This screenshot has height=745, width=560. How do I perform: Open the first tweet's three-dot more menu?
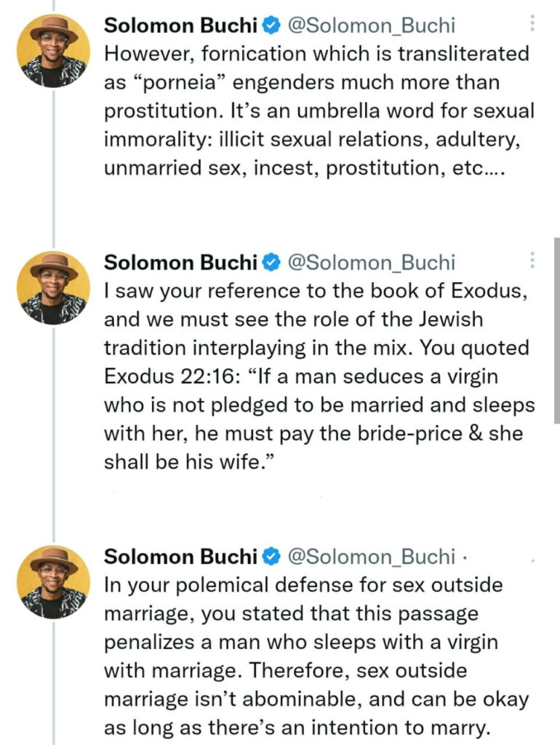tap(532, 23)
